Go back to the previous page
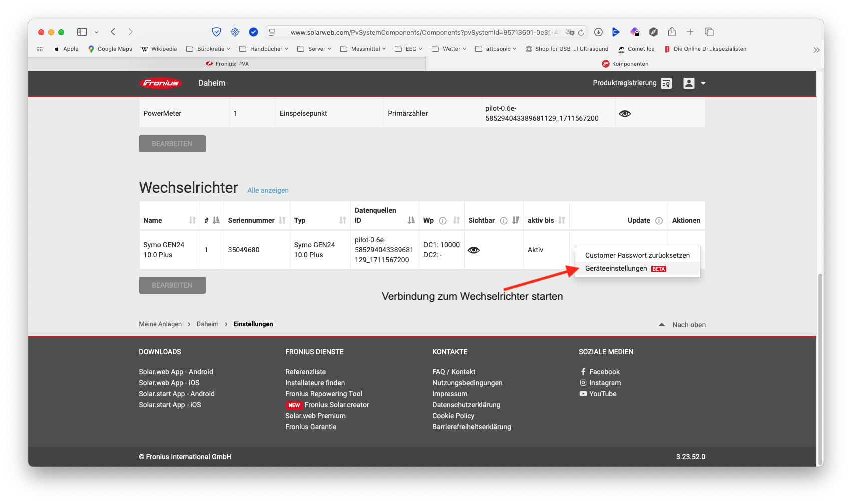The width and height of the screenshot is (852, 504). [113, 32]
